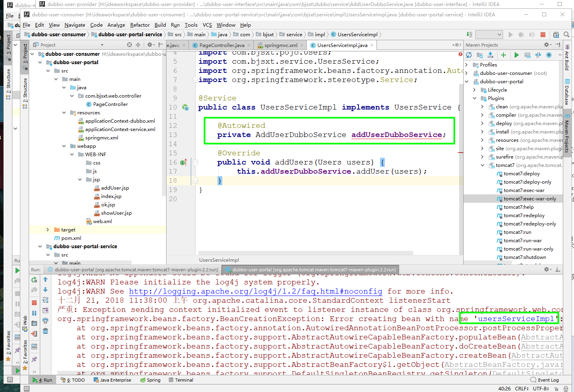Open Project panel settings gear
Viewport: 574px width, 392px height.
coord(150,45)
